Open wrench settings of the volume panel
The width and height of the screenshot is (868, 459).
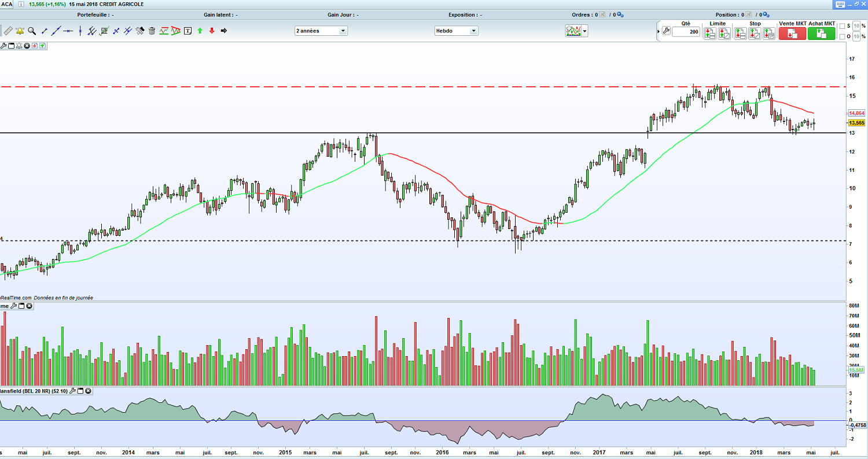[14, 306]
